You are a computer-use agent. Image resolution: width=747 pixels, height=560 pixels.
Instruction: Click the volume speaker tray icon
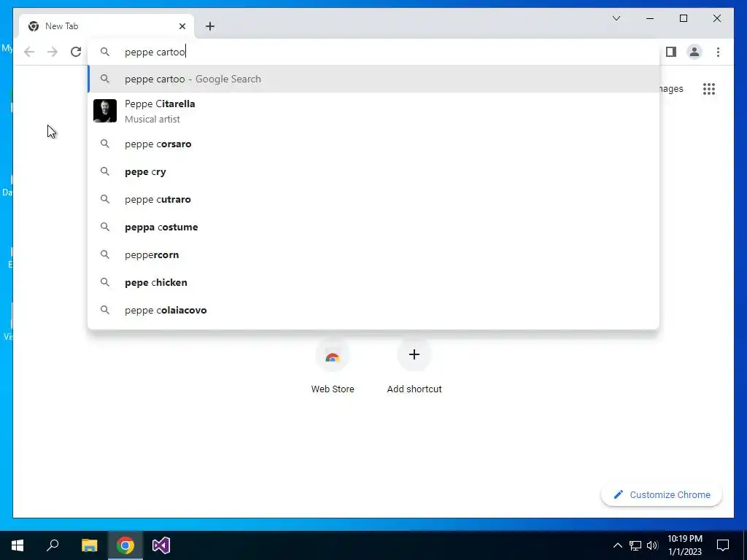coord(652,545)
